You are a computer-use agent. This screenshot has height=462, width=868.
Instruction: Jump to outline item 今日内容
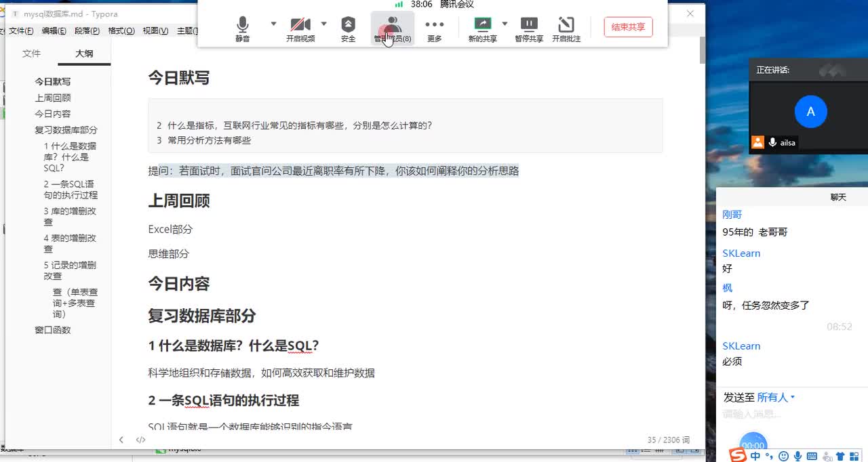[x=53, y=114]
